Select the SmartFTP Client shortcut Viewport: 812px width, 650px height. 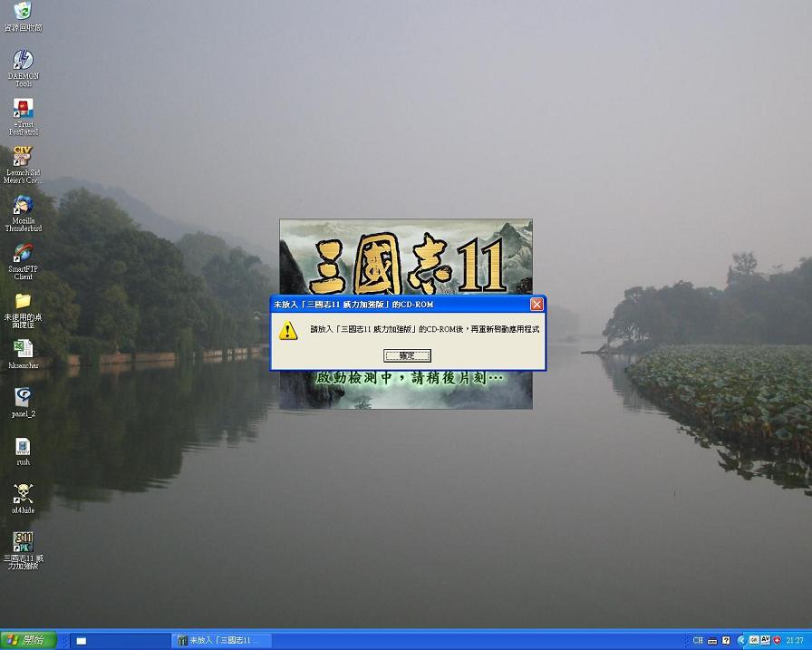tap(23, 262)
